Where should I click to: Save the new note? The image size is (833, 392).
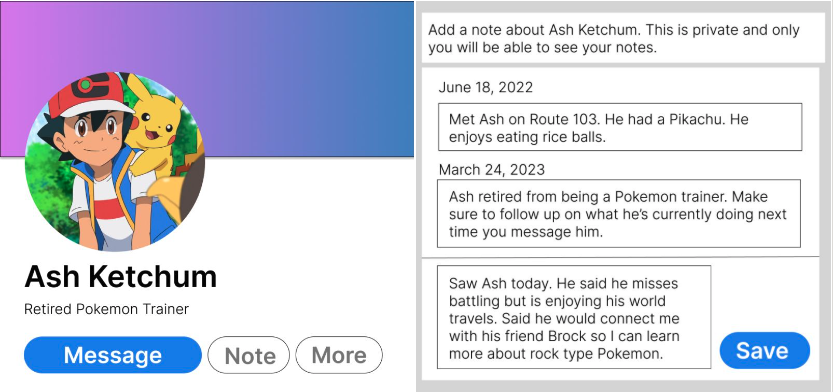pyautogui.click(x=764, y=351)
